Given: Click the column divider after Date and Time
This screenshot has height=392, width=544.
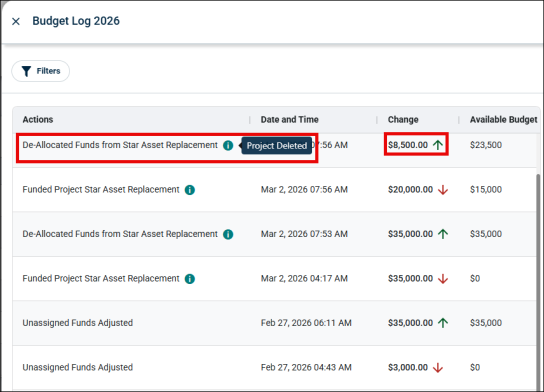Looking at the screenshot, I should 377,120.
